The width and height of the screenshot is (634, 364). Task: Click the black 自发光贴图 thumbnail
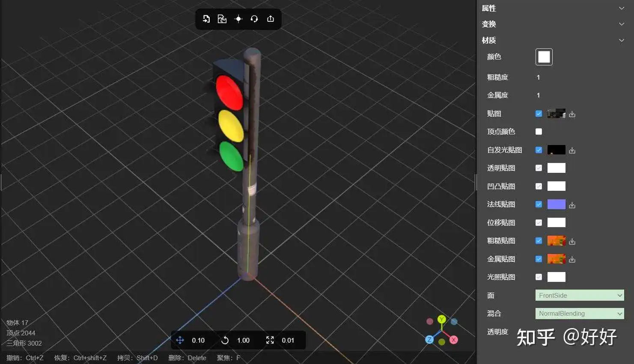click(x=557, y=150)
